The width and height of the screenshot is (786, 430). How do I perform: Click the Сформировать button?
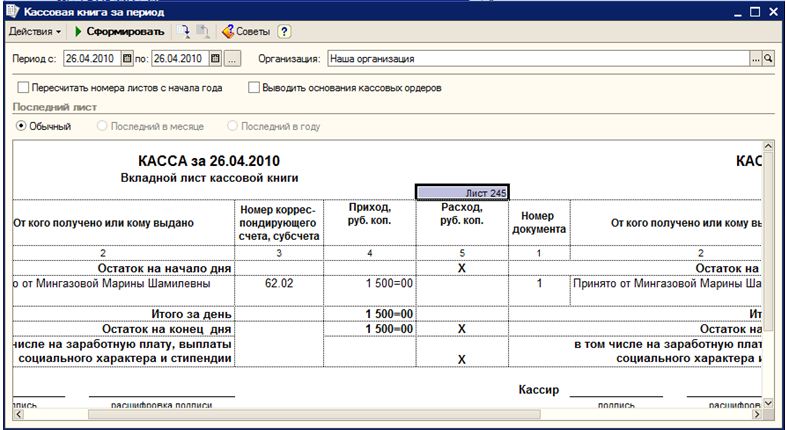tap(125, 32)
